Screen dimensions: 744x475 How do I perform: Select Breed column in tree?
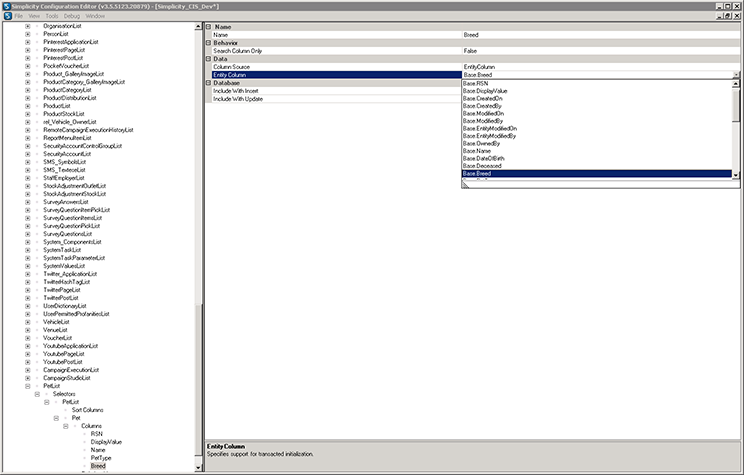[98, 466]
